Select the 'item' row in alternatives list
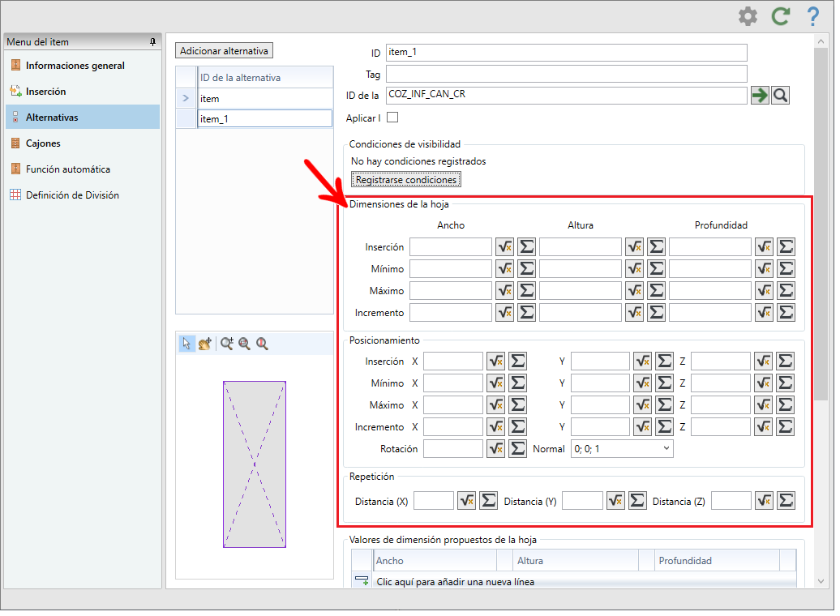 264,99
